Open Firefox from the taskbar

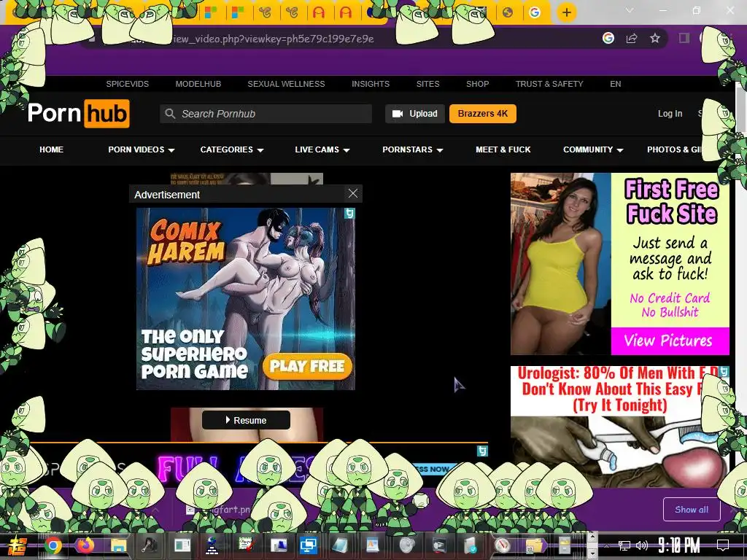click(x=86, y=545)
